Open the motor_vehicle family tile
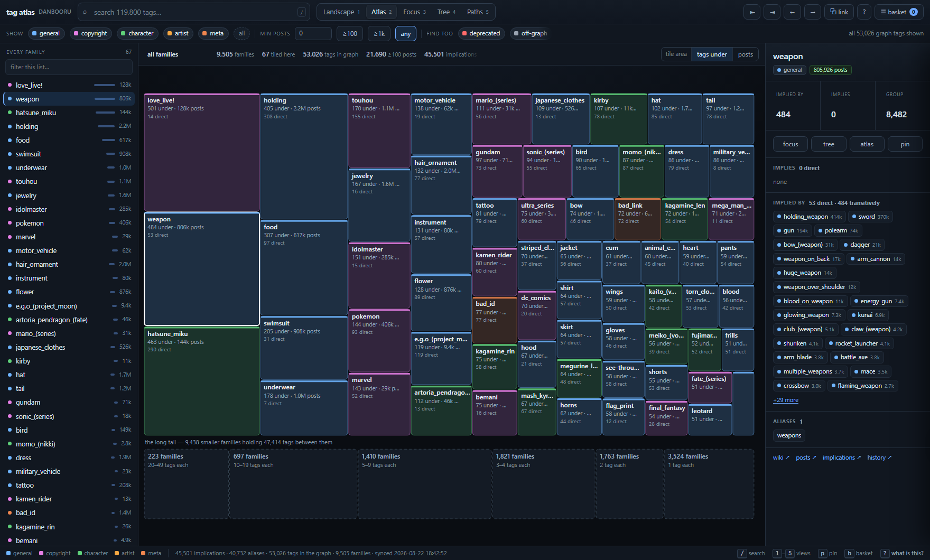 [441, 124]
